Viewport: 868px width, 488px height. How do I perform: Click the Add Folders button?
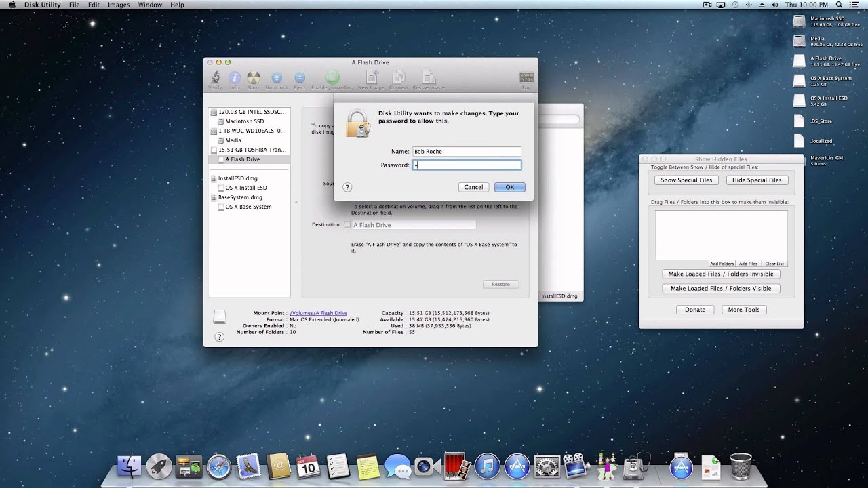(x=722, y=264)
